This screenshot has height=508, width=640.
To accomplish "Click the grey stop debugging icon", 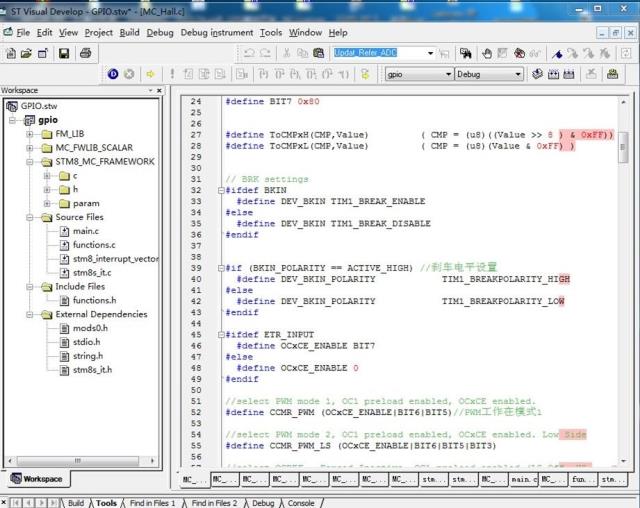I will pyautogui.click(x=129, y=74).
